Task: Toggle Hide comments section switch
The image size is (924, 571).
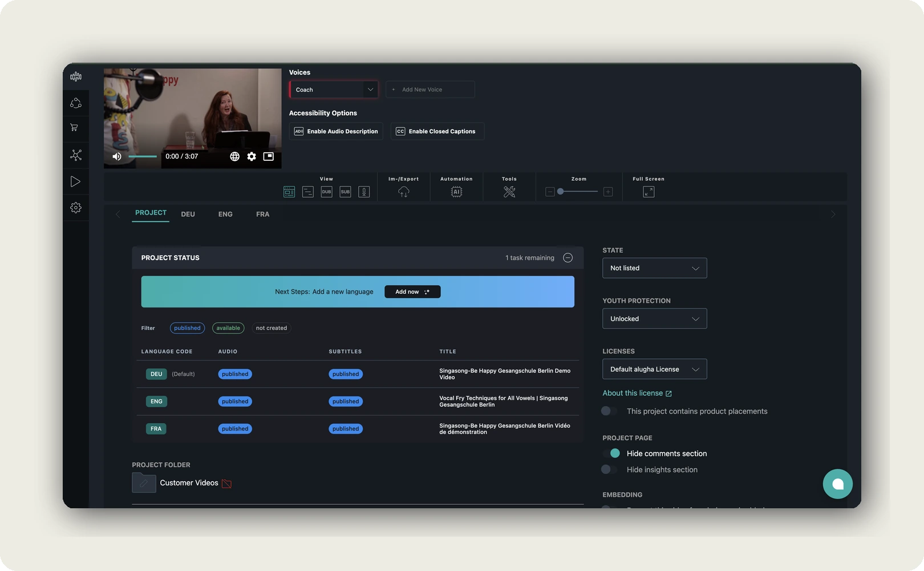Action: (x=611, y=453)
